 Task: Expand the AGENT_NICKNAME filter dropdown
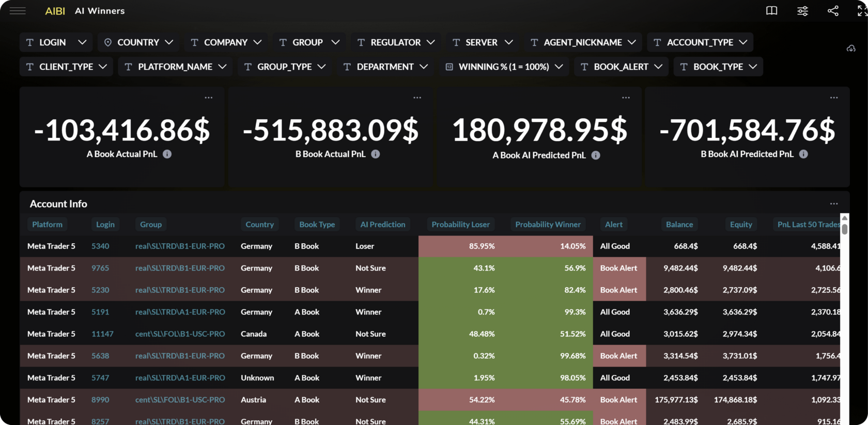583,42
